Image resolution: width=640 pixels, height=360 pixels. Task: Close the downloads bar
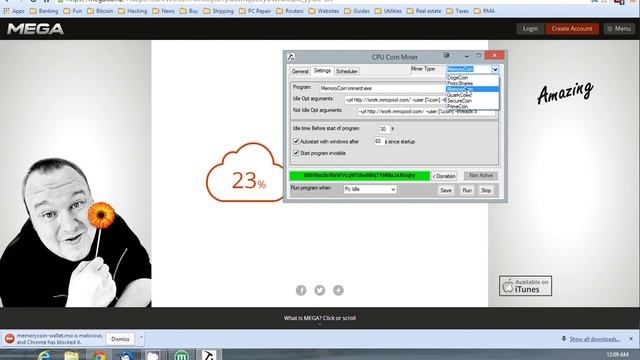click(x=631, y=339)
